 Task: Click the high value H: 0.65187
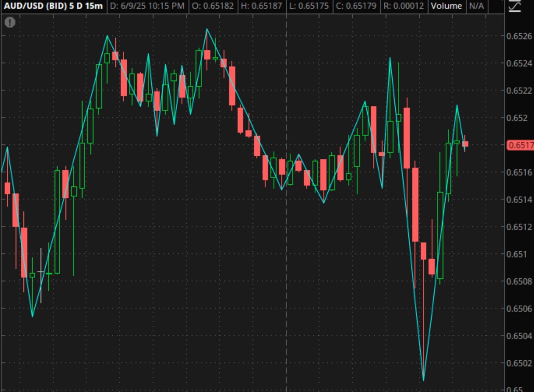[x=262, y=6]
